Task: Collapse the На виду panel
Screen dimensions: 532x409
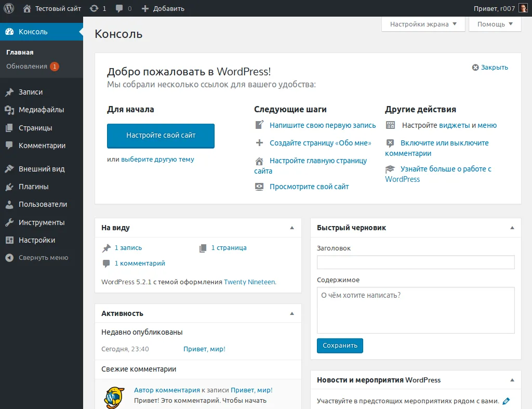Action: click(292, 228)
